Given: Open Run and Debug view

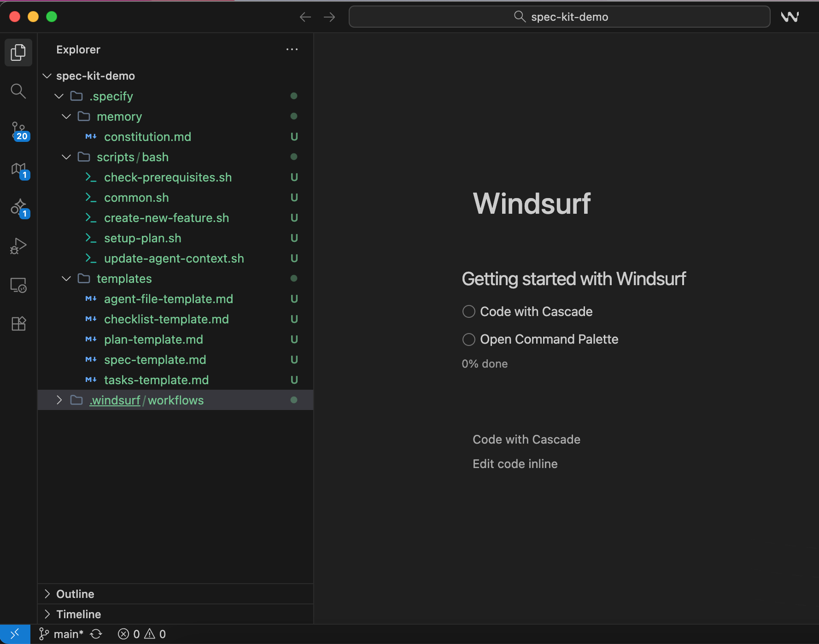Looking at the screenshot, I should pyautogui.click(x=18, y=246).
